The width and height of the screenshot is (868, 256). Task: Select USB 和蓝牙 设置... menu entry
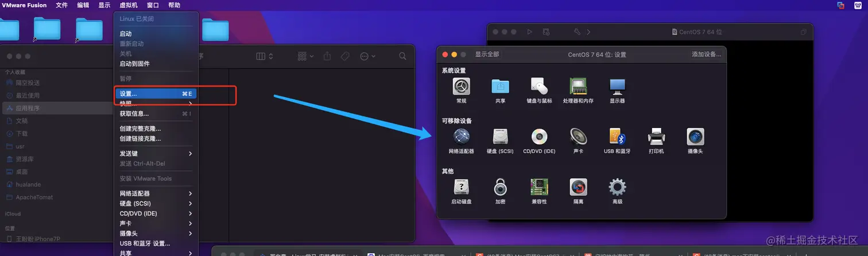156,243
